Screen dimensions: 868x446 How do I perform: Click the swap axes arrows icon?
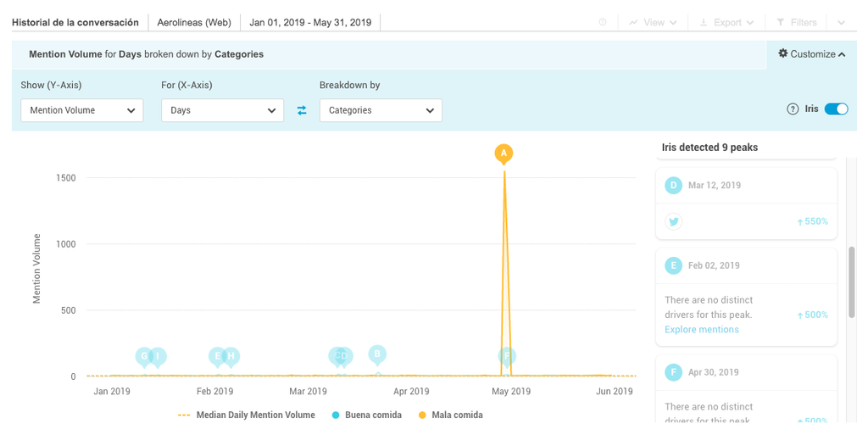point(302,110)
